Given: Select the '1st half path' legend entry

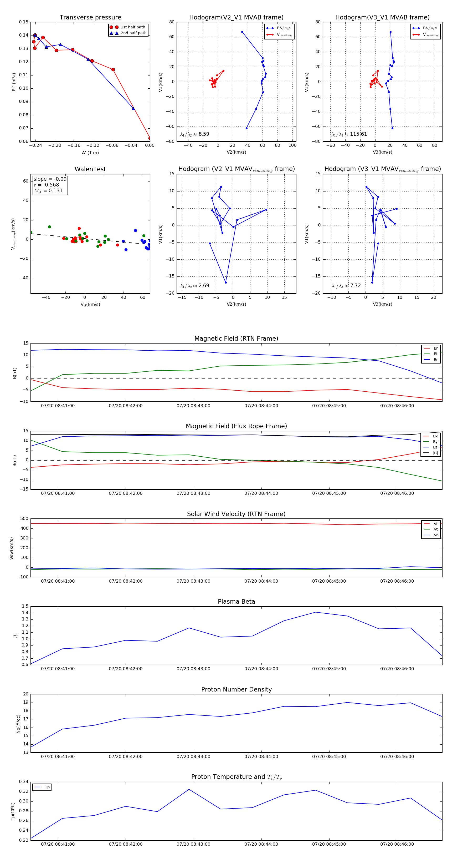Looking at the screenshot, I should coord(128,27).
